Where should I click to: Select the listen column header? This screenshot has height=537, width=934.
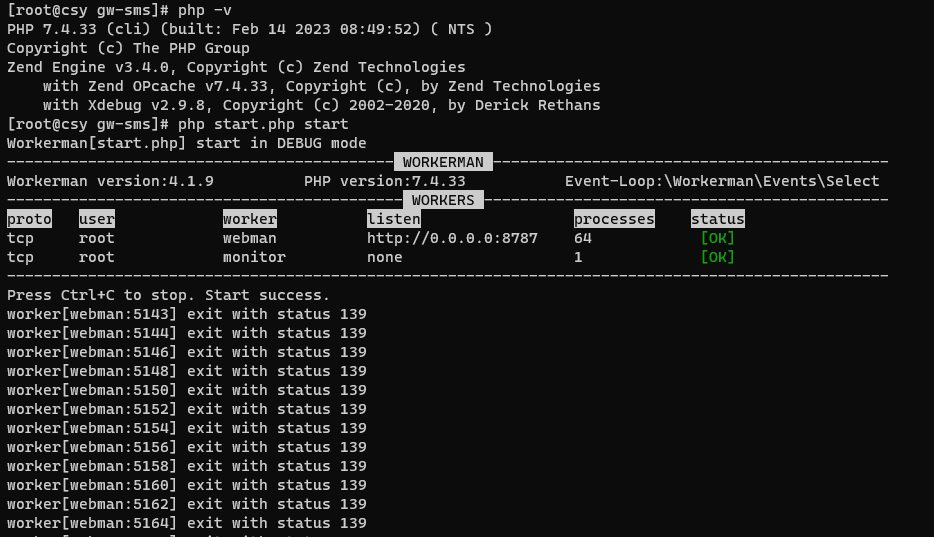394,219
